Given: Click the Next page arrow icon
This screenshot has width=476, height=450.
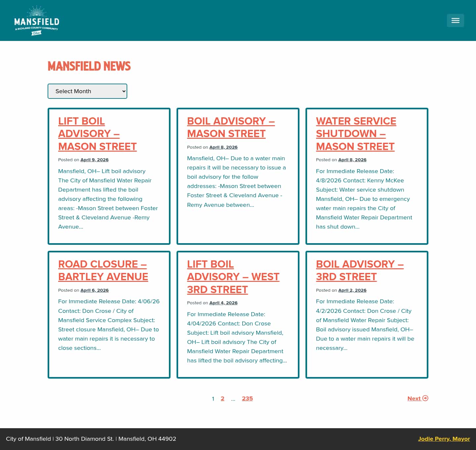Looking at the screenshot, I should [x=425, y=398].
